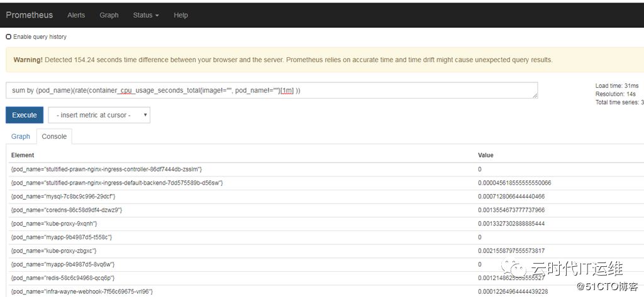Run the query with Execute
Viewport: 644px width, 297px height.
coord(25,116)
